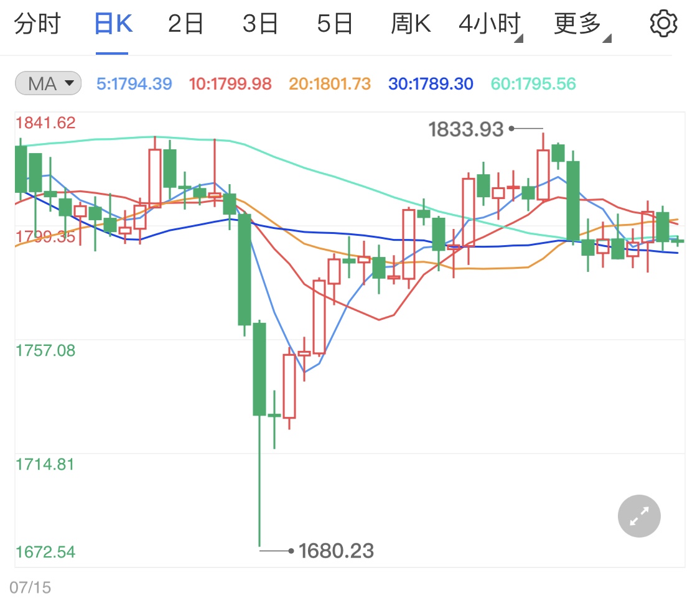Screen dimensions: 700x606
Task: Tap the 1680.23 low price marker
Action: [x=337, y=551]
